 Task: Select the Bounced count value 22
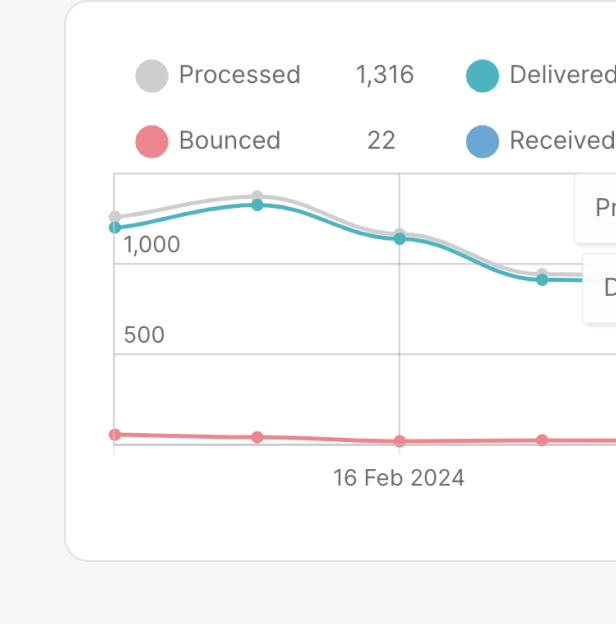(381, 141)
